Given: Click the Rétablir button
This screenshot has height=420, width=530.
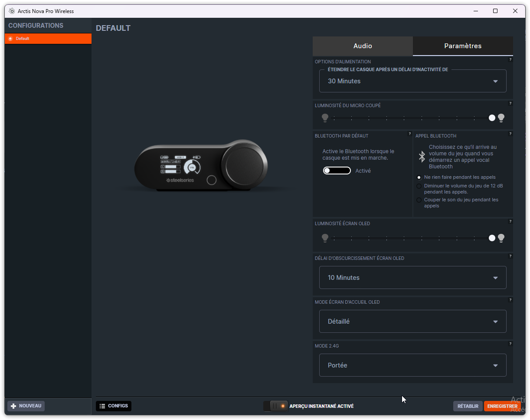Looking at the screenshot, I should (468, 406).
